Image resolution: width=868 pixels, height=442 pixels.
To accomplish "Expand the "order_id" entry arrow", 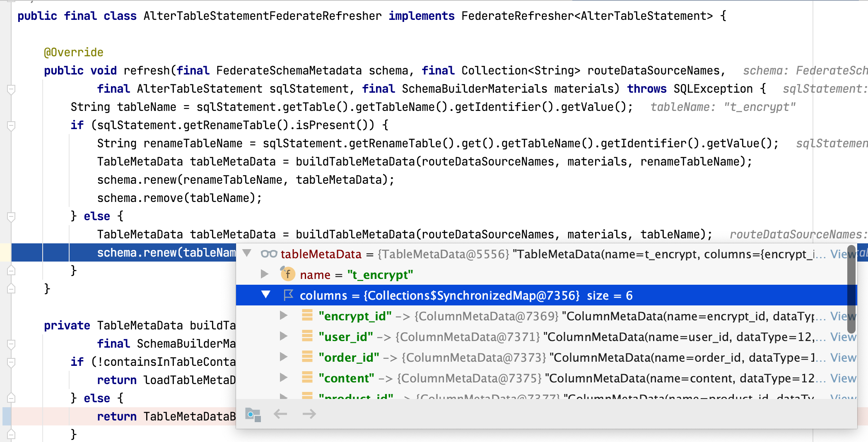I will 284,357.
